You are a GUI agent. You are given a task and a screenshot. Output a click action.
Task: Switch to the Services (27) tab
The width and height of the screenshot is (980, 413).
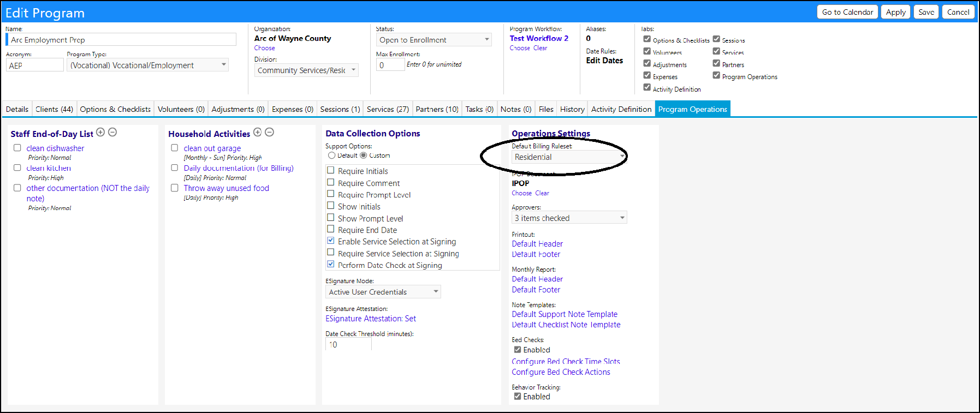coord(388,109)
